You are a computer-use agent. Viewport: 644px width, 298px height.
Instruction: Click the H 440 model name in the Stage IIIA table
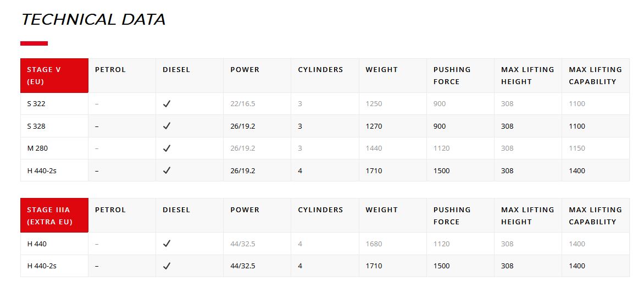37,244
